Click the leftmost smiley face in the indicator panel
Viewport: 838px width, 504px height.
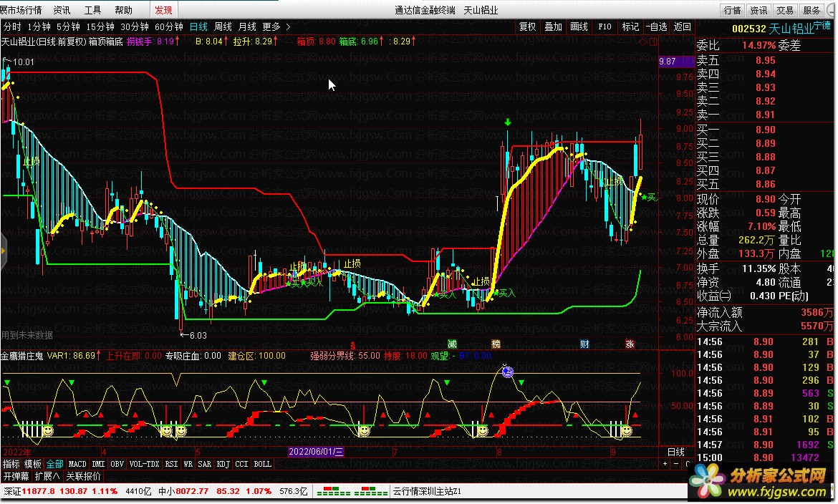(x=47, y=430)
